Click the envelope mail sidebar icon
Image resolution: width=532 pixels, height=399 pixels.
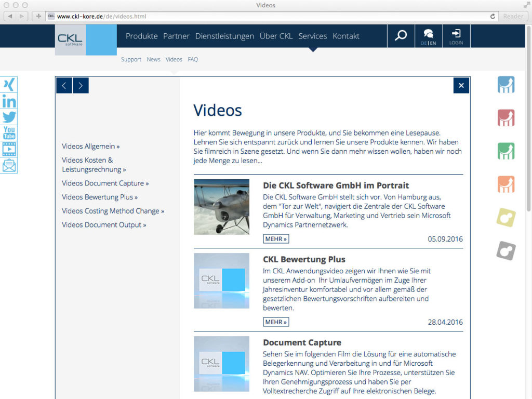[x=9, y=166]
